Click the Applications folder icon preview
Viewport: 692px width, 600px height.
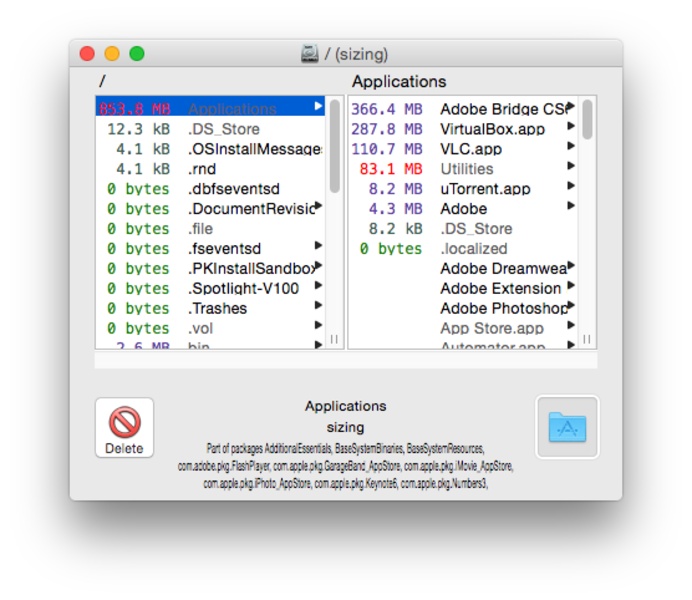pyautogui.click(x=567, y=427)
